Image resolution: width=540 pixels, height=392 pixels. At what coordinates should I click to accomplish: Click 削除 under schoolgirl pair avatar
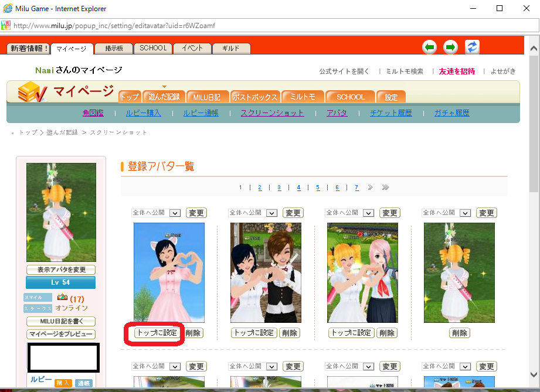tap(387, 333)
